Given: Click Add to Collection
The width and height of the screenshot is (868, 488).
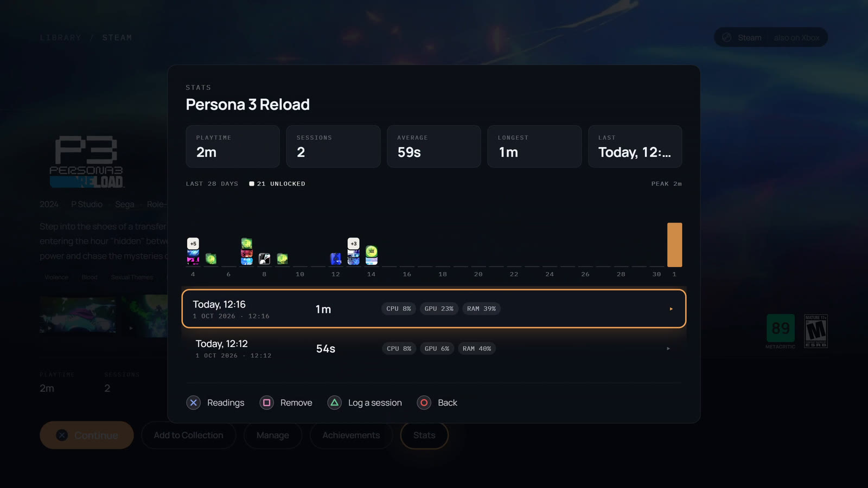Looking at the screenshot, I should [x=188, y=435].
